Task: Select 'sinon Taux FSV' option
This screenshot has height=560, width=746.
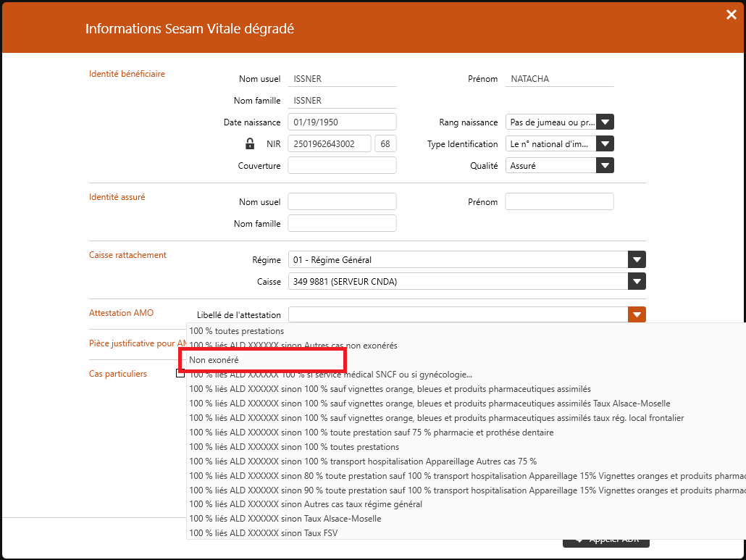Action: 264,533
